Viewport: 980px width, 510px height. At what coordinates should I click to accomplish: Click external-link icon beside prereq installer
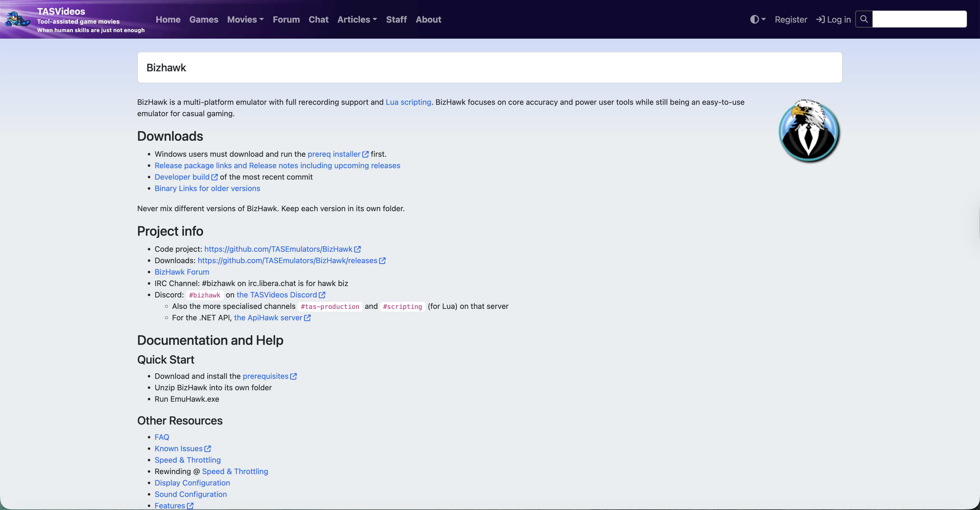[x=365, y=154]
